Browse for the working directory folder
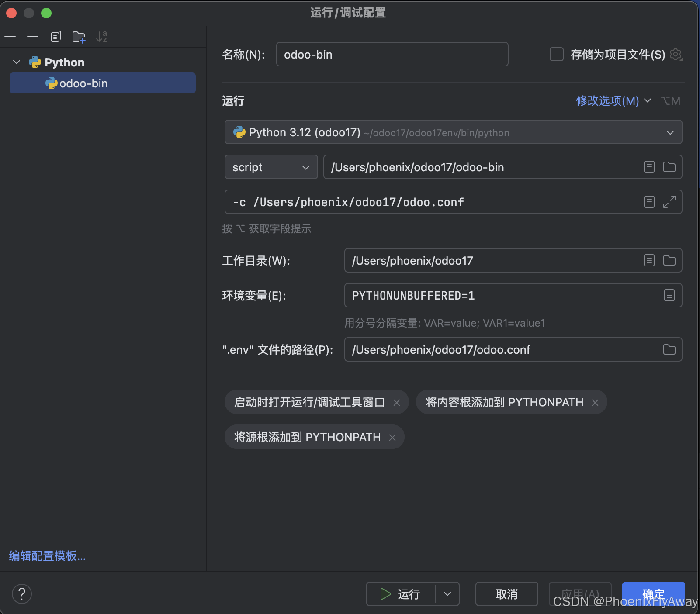Image resolution: width=700 pixels, height=614 pixels. coord(669,260)
